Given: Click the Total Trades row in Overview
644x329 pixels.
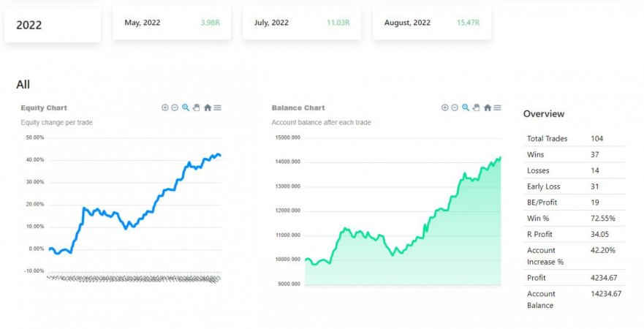Looking at the screenshot, I should coord(574,138).
